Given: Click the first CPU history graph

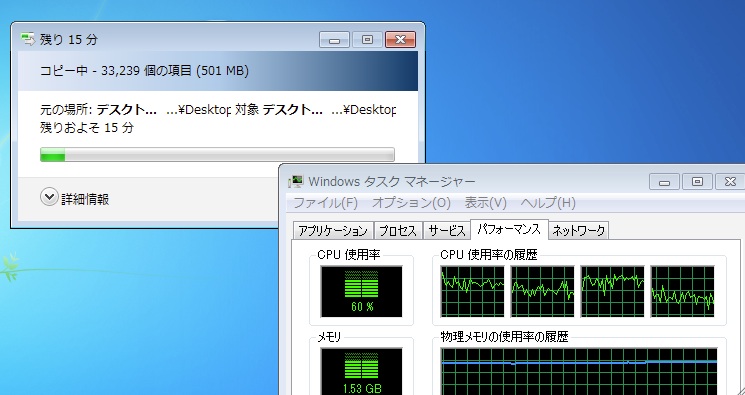Looking at the screenshot, I should [x=472, y=291].
